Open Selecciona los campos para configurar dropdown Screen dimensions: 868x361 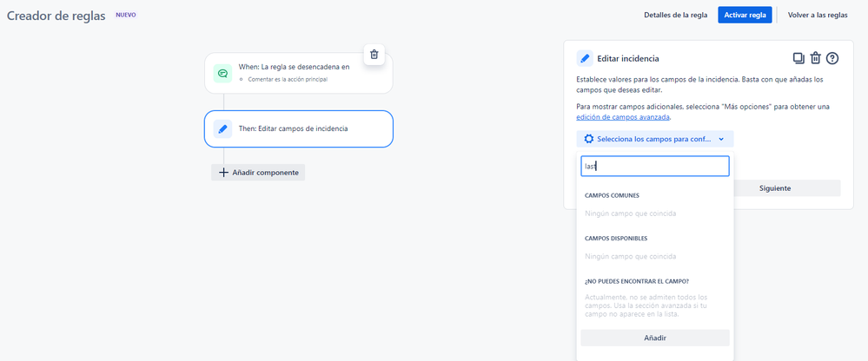tap(655, 140)
